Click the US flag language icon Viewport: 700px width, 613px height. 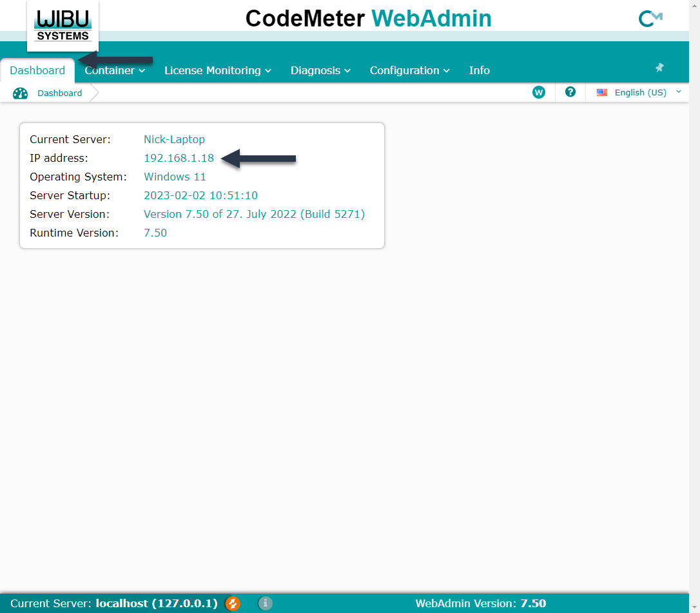pos(602,92)
